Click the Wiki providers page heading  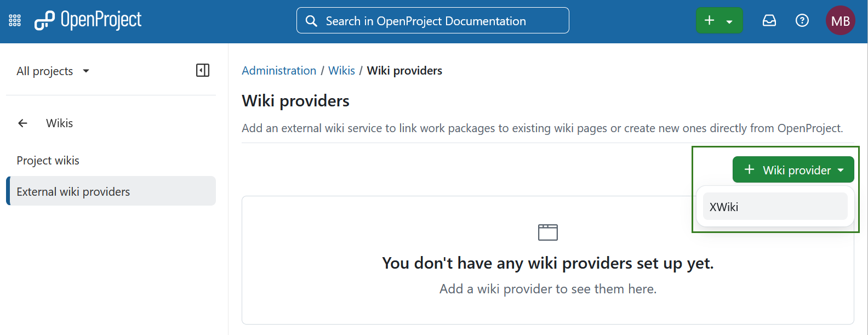tap(295, 101)
